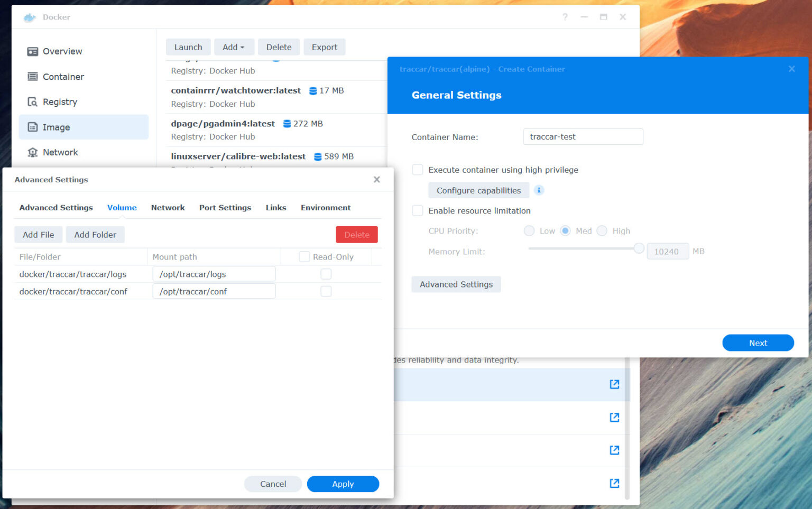Adjust the Memory Limit slider
812x509 pixels.
pos(639,248)
